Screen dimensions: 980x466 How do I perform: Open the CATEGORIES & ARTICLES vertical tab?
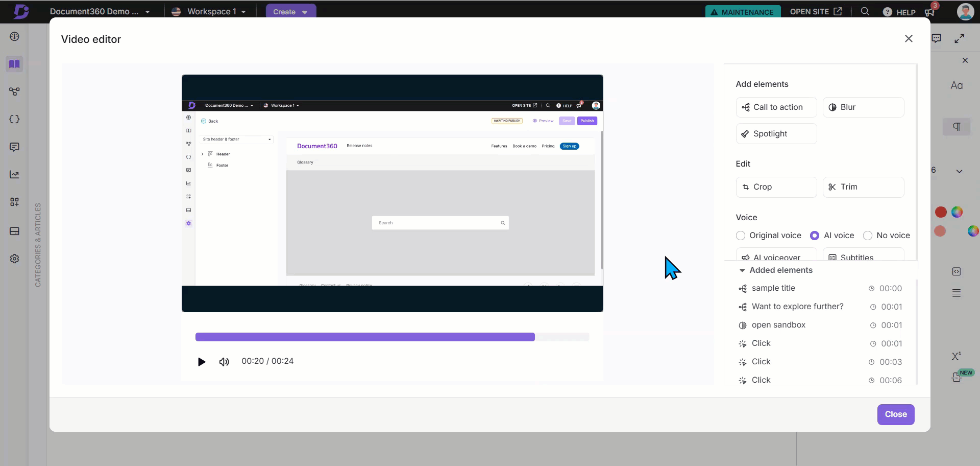38,245
